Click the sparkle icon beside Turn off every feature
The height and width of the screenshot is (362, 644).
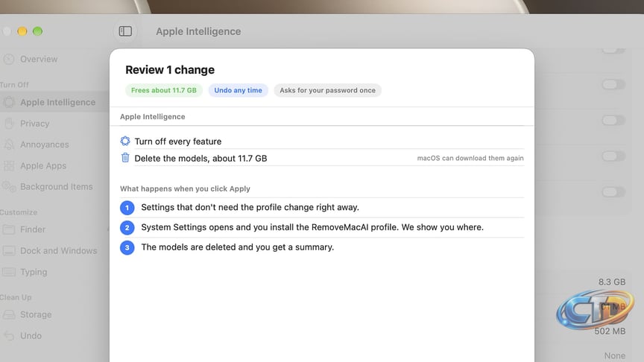point(125,142)
